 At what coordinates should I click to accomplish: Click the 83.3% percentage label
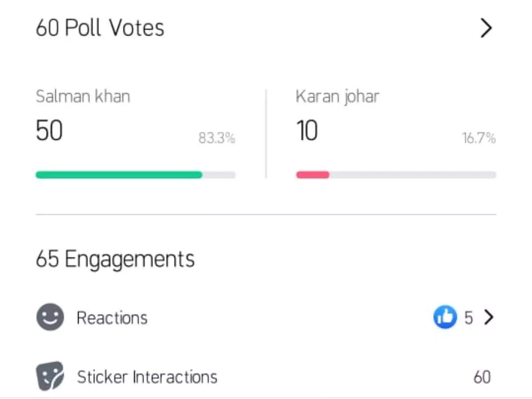tap(217, 139)
